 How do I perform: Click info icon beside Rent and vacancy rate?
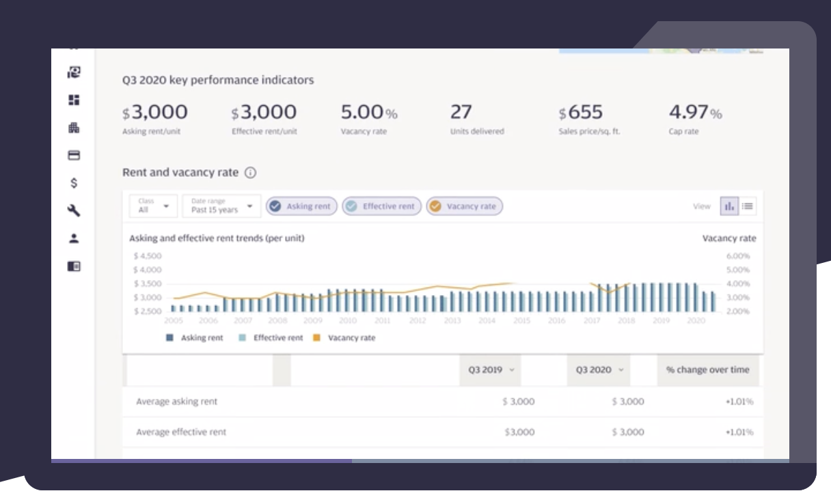[x=250, y=173]
